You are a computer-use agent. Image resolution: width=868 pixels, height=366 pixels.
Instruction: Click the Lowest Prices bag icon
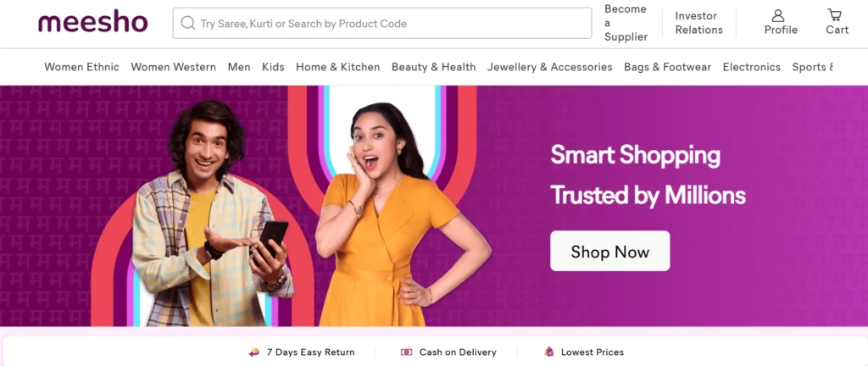point(549,352)
